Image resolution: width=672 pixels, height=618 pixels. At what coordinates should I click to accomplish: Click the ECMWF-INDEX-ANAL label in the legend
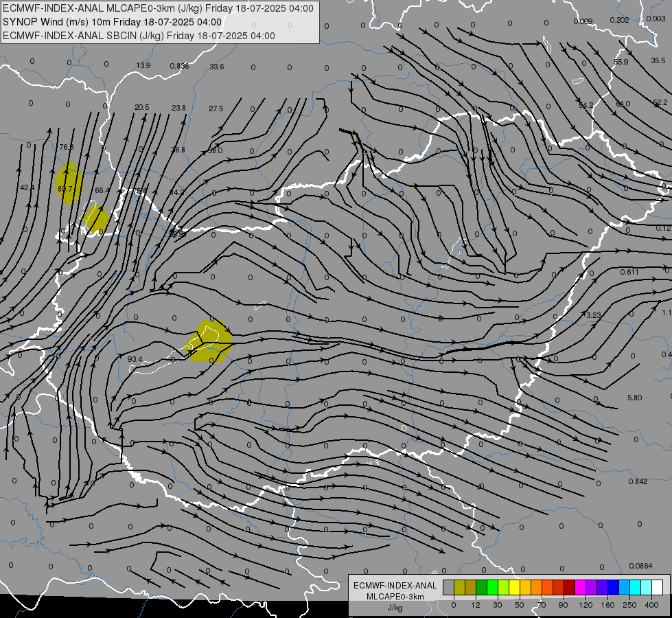pyautogui.click(x=395, y=586)
